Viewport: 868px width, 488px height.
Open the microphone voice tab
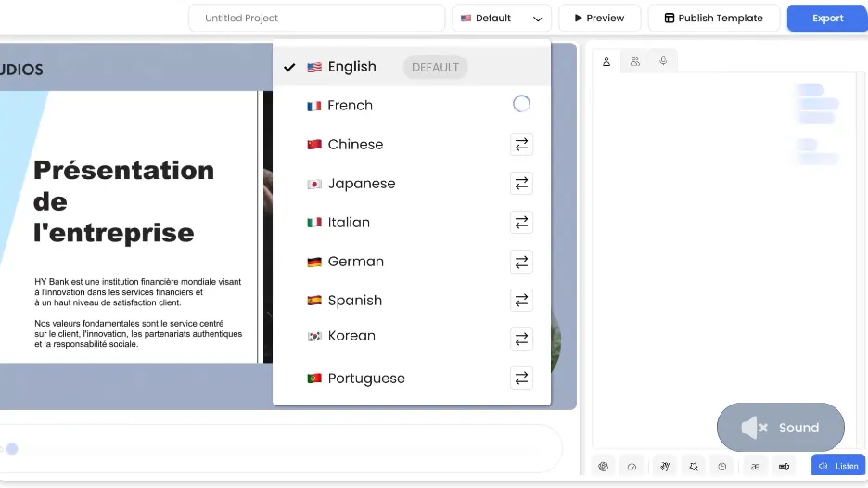[x=663, y=61]
